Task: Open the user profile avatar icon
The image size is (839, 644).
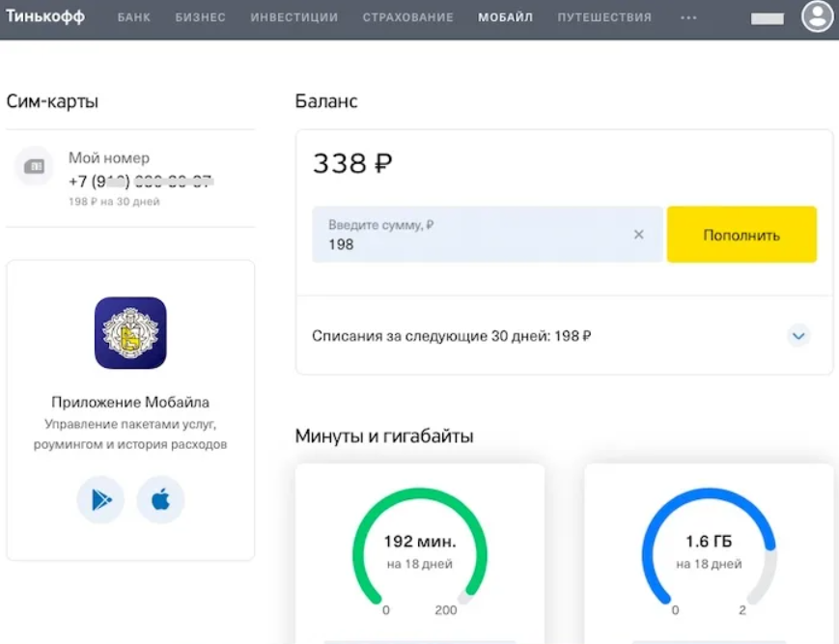Action: point(817,16)
